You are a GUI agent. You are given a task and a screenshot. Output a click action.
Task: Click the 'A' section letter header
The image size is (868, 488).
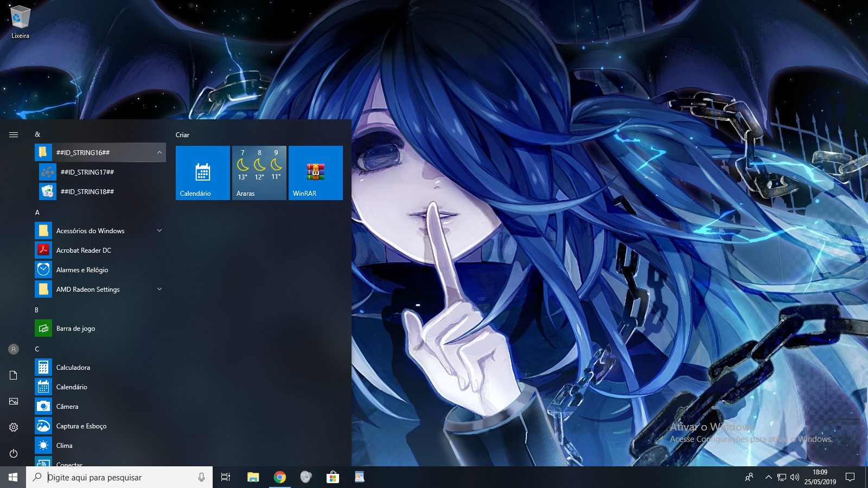[x=37, y=213]
